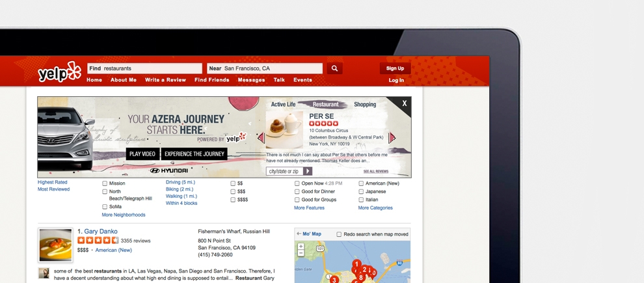
Task: Check the North Beach/Telegraph Hill filter
Action: click(105, 192)
